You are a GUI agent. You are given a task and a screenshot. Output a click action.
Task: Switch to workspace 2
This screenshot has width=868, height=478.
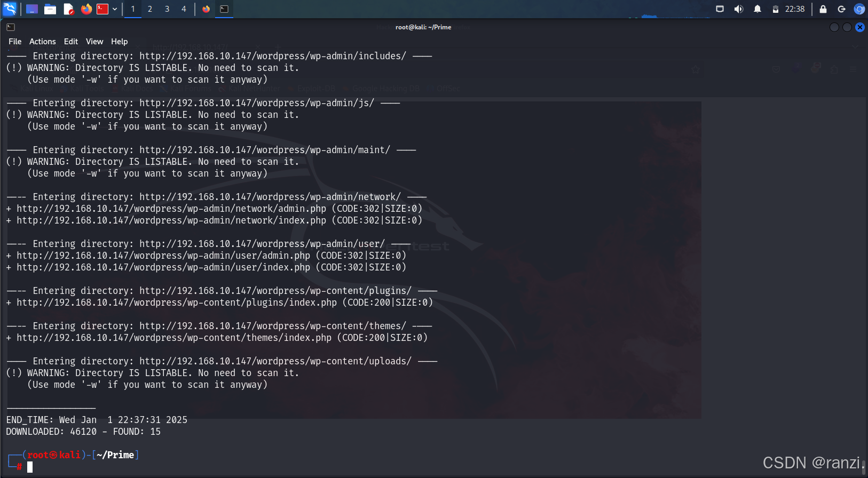click(x=150, y=9)
